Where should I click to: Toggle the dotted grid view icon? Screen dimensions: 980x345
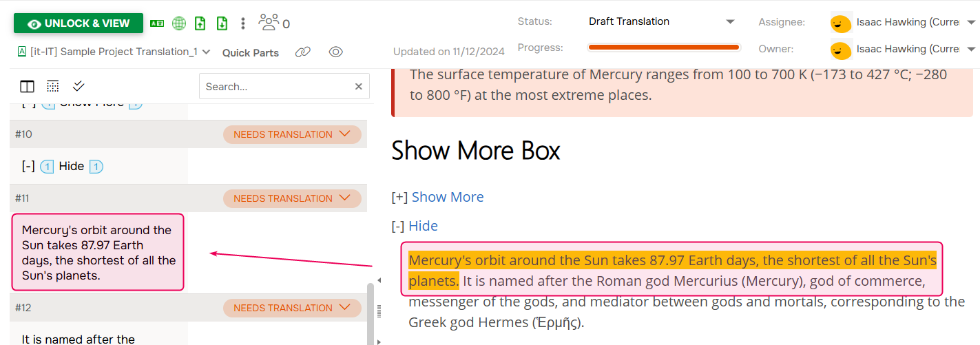pyautogui.click(x=53, y=86)
